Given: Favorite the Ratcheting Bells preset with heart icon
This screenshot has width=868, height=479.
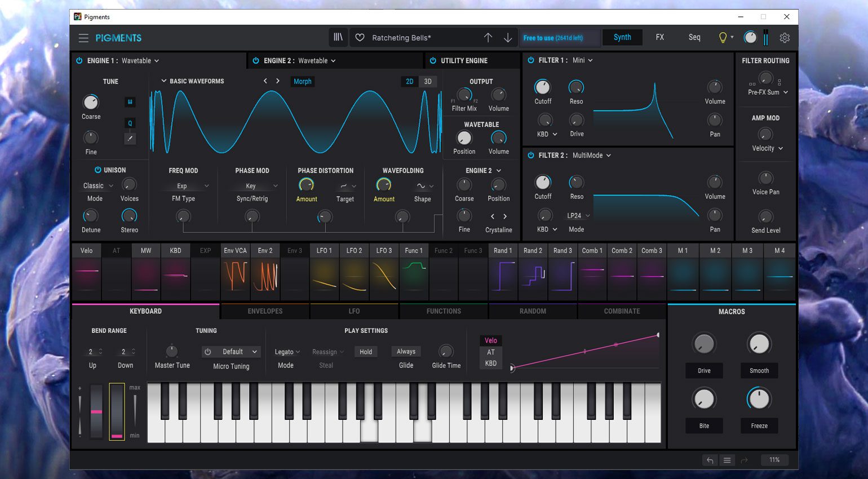Looking at the screenshot, I should point(361,37).
